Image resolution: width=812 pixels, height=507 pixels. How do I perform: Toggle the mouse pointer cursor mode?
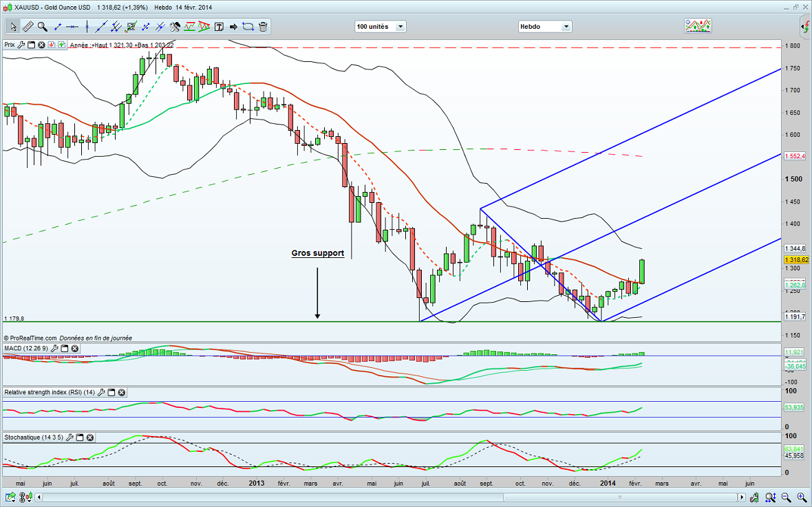(13, 27)
